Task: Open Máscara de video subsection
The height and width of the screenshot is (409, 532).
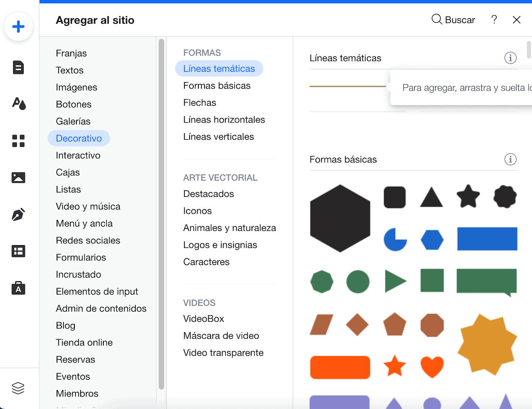Action: click(221, 336)
